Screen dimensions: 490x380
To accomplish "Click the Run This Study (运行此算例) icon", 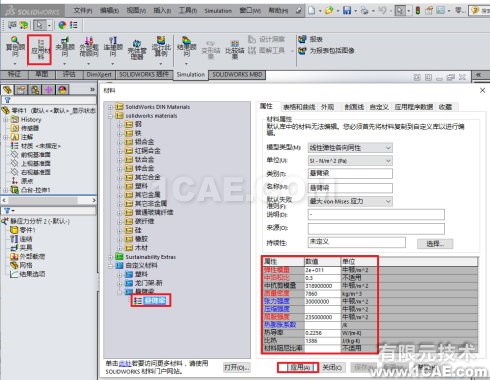I will pyautogui.click(x=161, y=47).
